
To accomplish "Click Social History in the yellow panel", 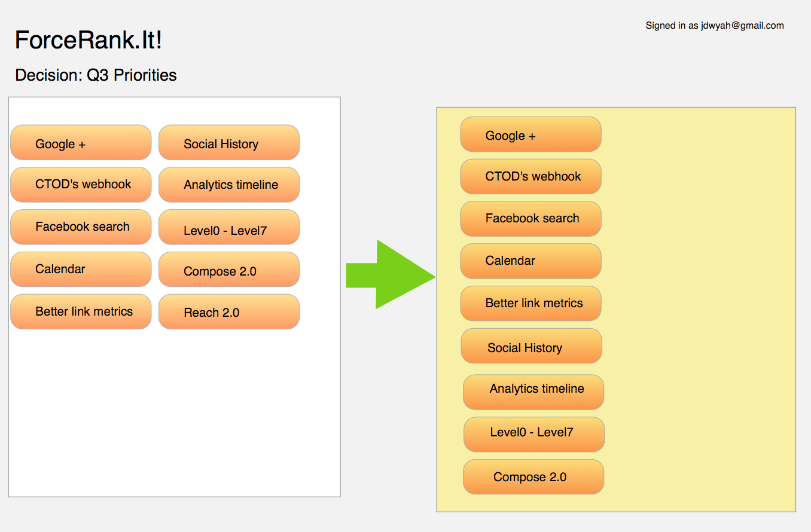I will coord(531,346).
